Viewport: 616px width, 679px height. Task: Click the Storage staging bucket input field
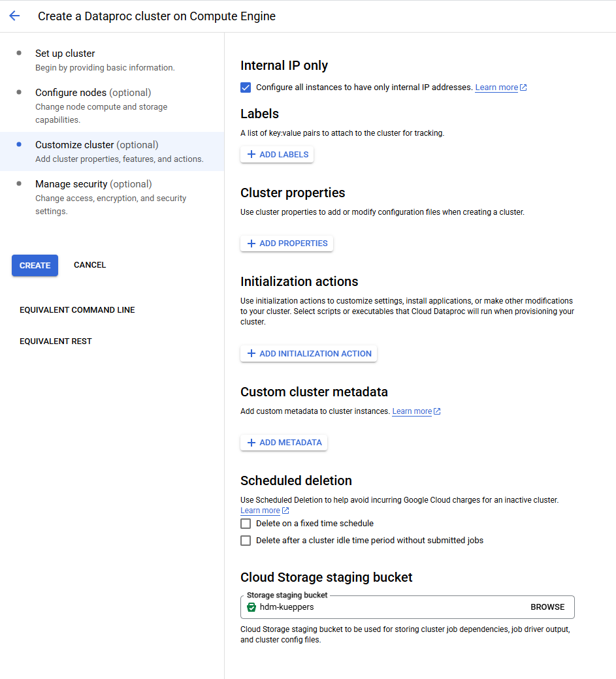407,607
